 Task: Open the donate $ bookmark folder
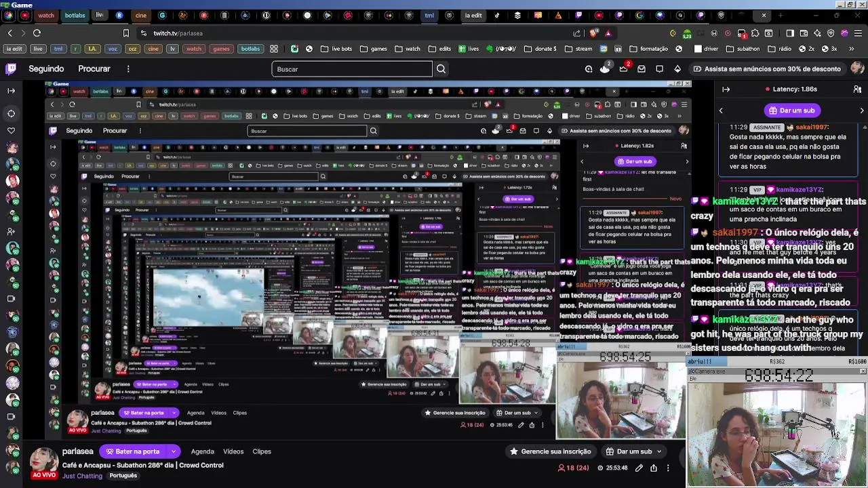[540, 49]
